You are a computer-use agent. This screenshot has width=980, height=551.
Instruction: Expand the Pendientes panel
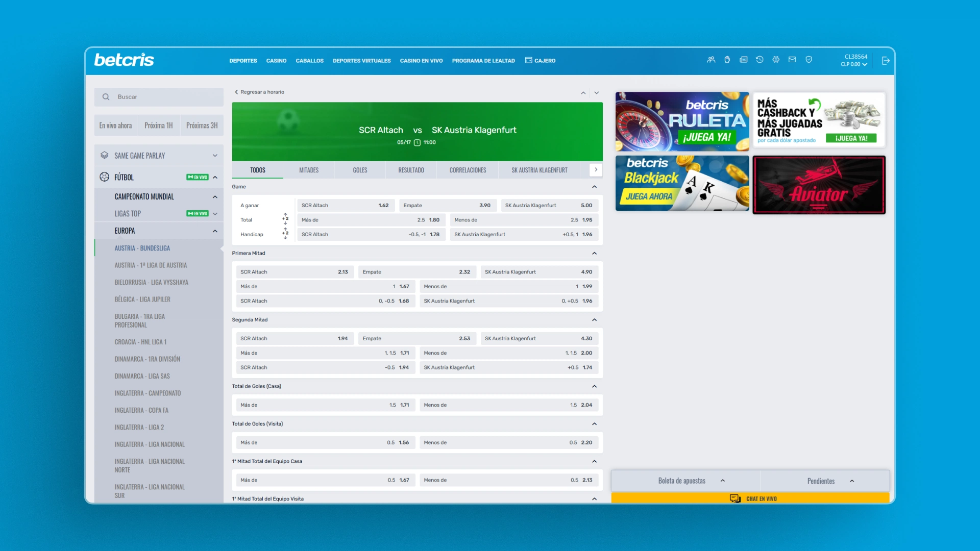point(825,481)
